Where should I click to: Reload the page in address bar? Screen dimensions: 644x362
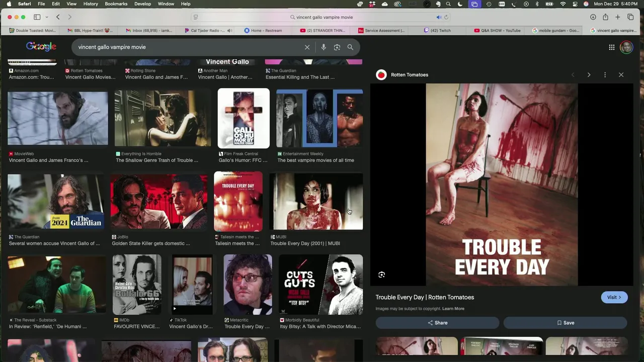coord(446,17)
